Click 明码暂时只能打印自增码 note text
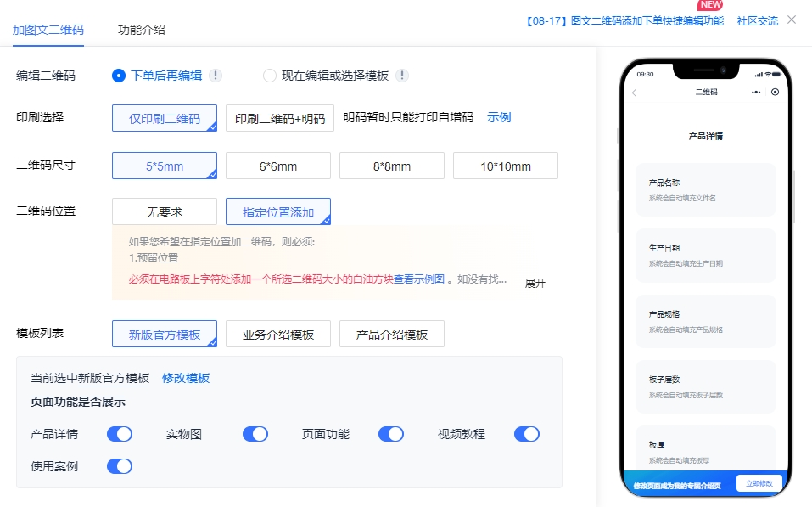Viewport: 812px width, 507px height. [408, 118]
